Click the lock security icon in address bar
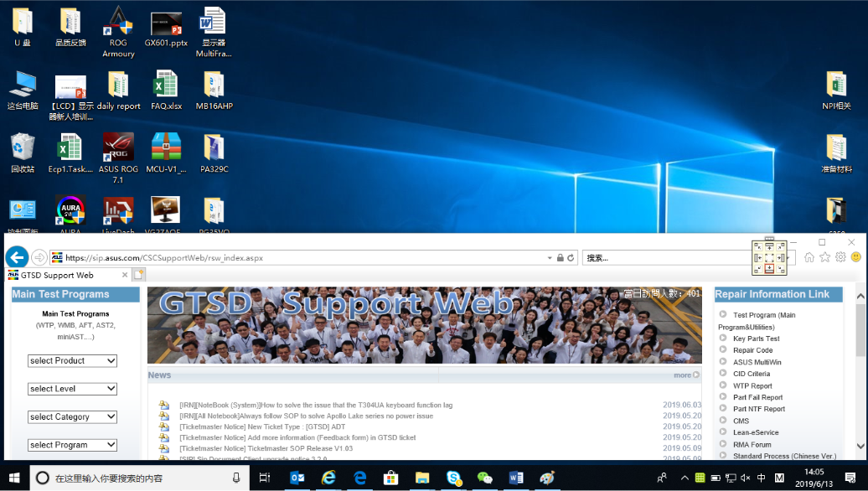The height and width of the screenshot is (491, 868). pos(561,258)
